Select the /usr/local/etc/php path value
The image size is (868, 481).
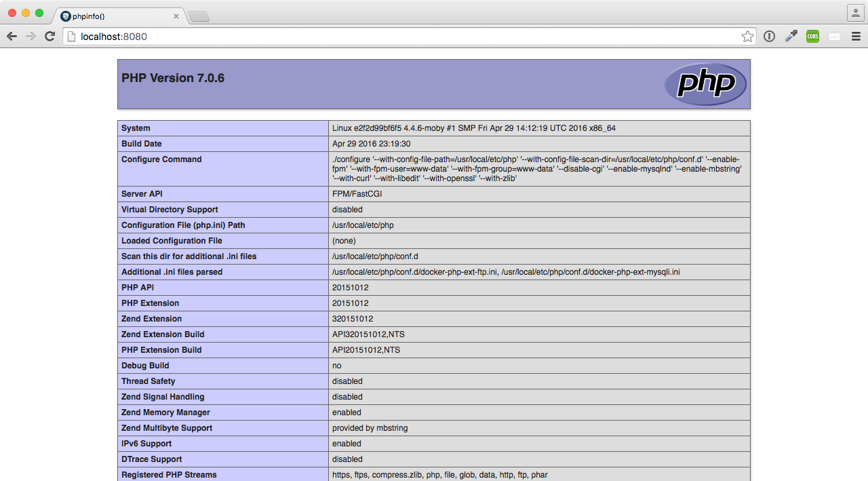click(x=363, y=225)
